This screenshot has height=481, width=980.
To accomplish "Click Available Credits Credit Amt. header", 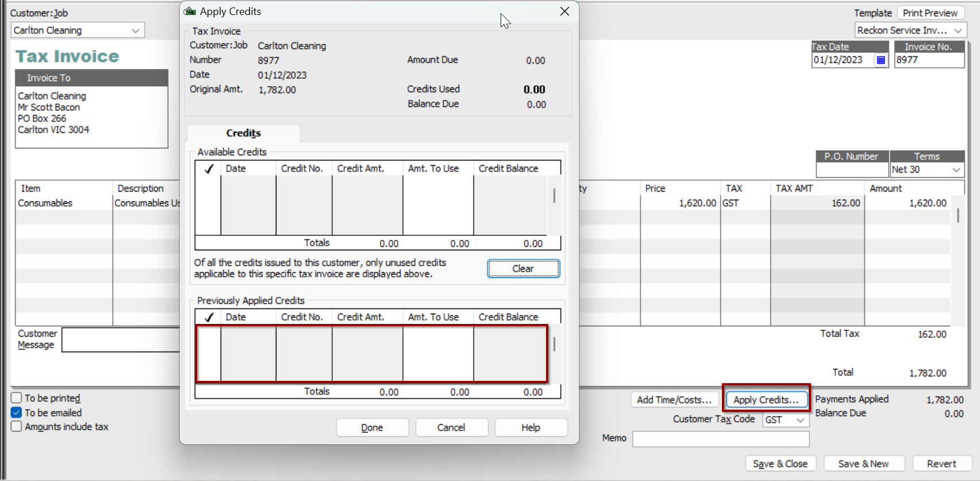I will (368, 169).
